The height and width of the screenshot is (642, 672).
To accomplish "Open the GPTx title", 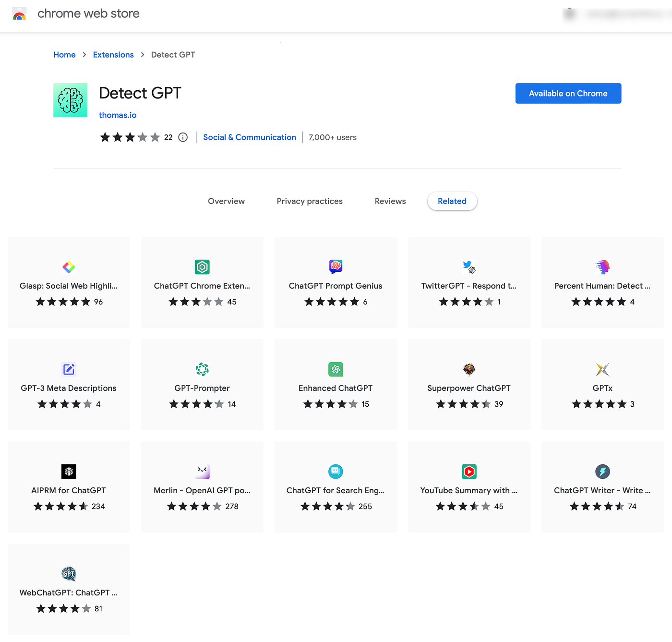I will (602, 388).
